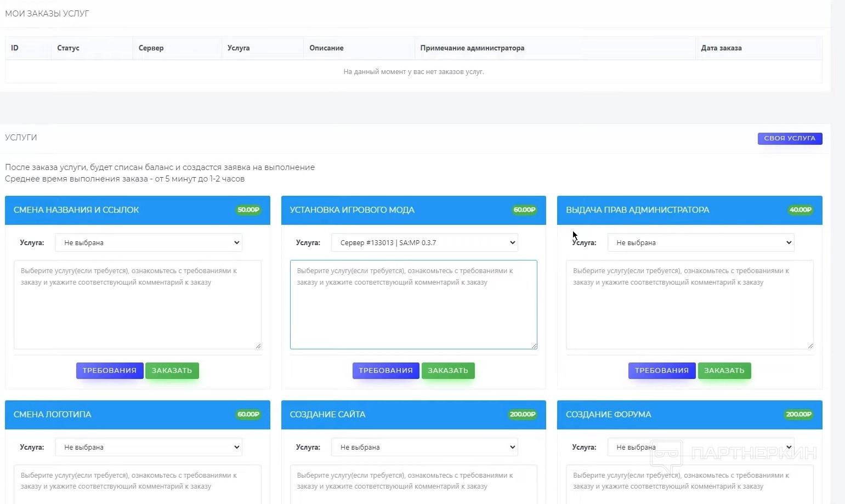Open 'Требования' for 'Выдача прав администратора'

(661, 371)
